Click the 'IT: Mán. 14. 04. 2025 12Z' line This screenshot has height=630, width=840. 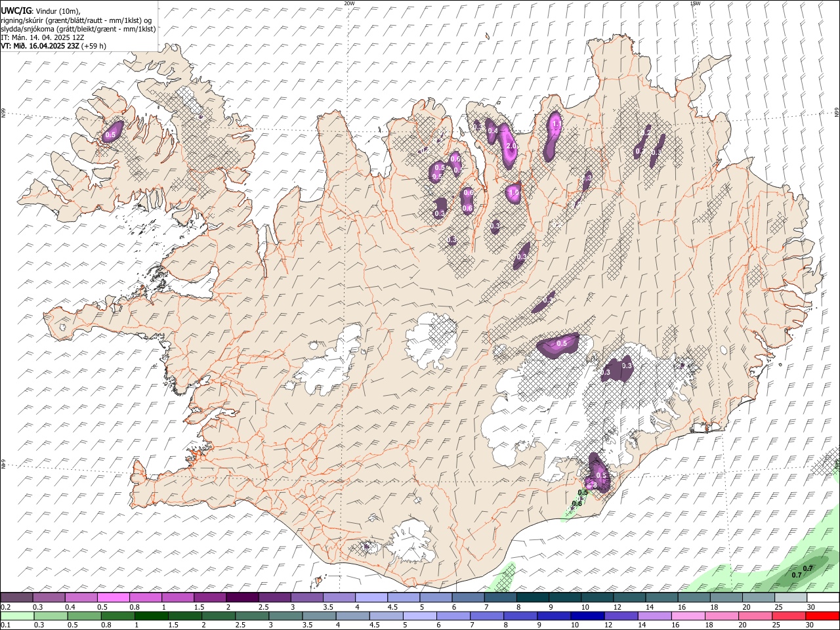coord(43,37)
